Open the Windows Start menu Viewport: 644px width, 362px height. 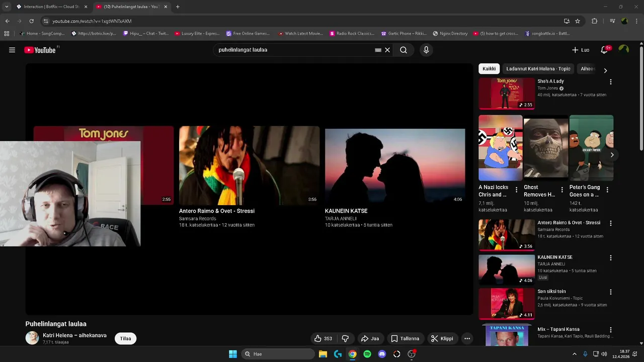pos(233,354)
